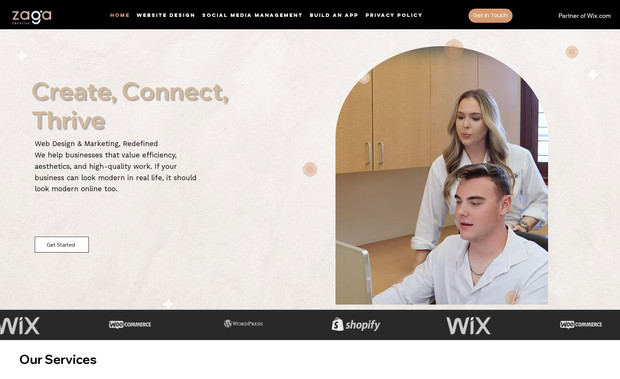The height and width of the screenshot is (379, 620).
Task: Click the first WooCommerce logo
Action: 130,324
